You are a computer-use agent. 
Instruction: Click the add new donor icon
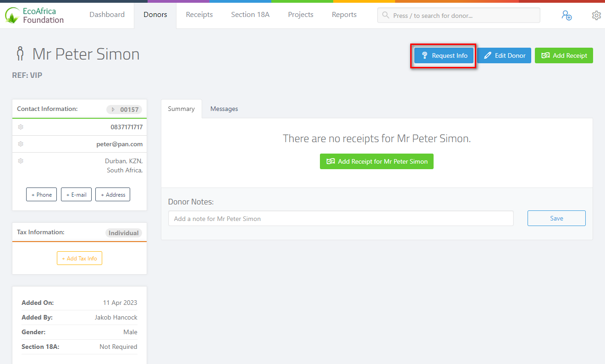click(x=567, y=15)
